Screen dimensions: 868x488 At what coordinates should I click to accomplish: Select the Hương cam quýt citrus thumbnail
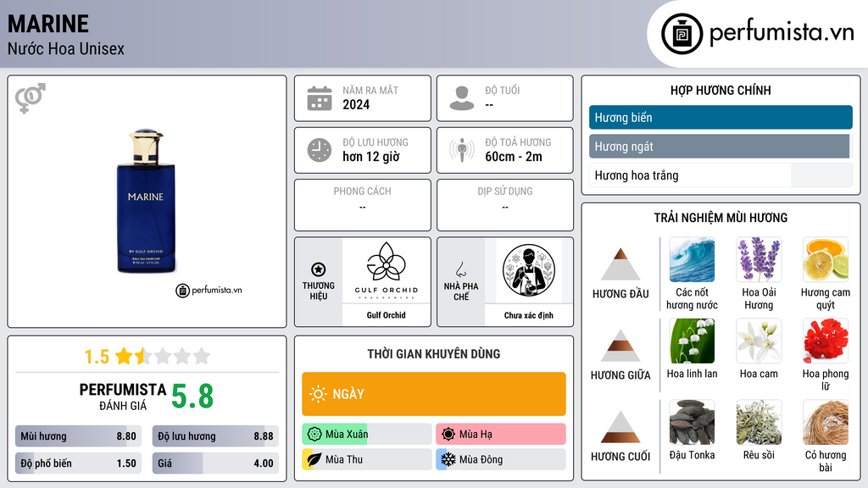[826, 259]
